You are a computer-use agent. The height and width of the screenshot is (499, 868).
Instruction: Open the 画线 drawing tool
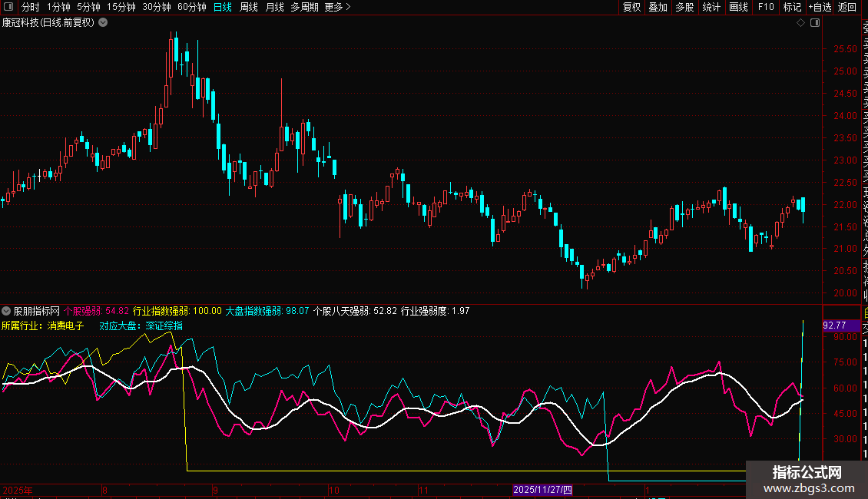738,7
